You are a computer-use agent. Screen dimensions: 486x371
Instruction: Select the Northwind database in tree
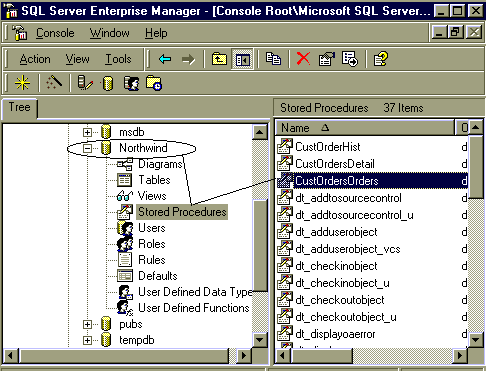[143, 148]
